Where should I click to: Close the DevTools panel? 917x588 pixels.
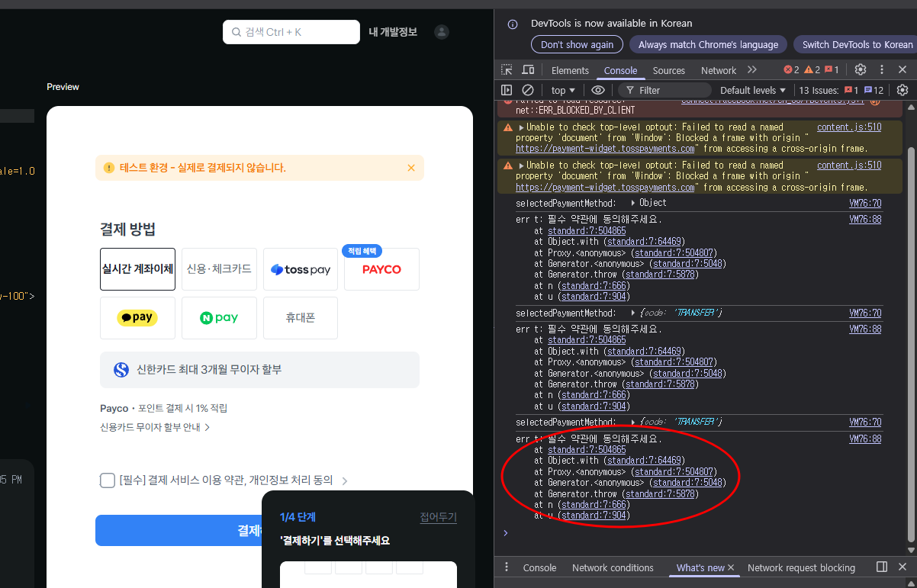pyautogui.click(x=903, y=69)
